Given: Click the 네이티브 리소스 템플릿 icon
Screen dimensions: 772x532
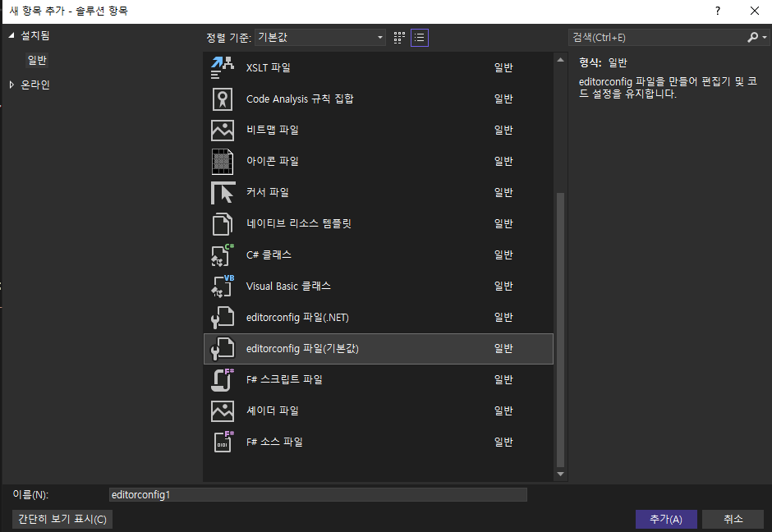Looking at the screenshot, I should point(223,224).
